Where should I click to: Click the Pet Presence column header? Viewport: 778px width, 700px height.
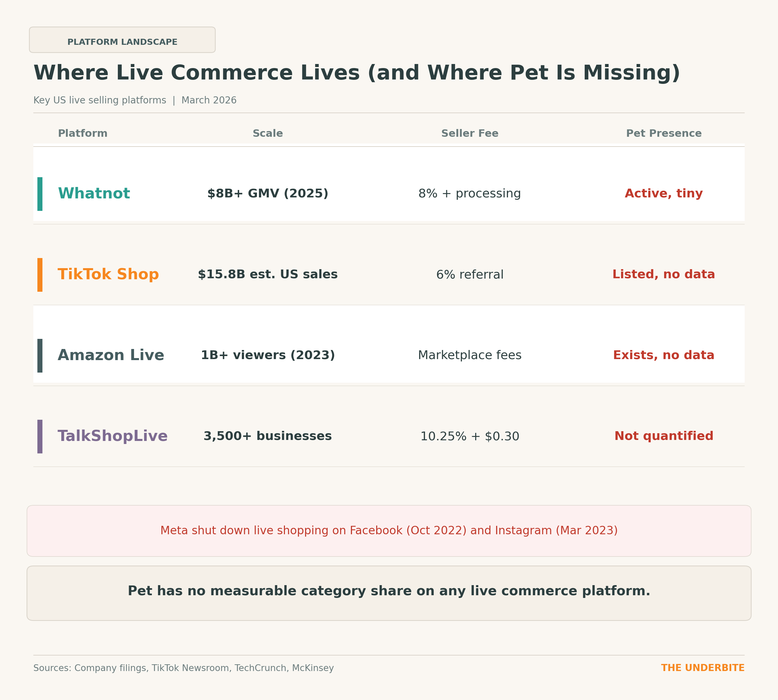click(x=664, y=133)
